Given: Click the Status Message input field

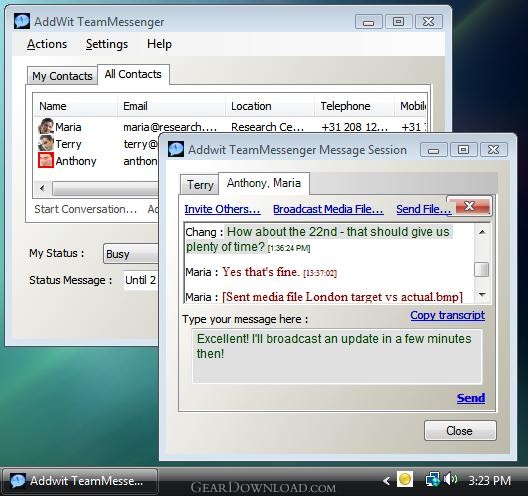Looking at the screenshot, I should point(141,280).
